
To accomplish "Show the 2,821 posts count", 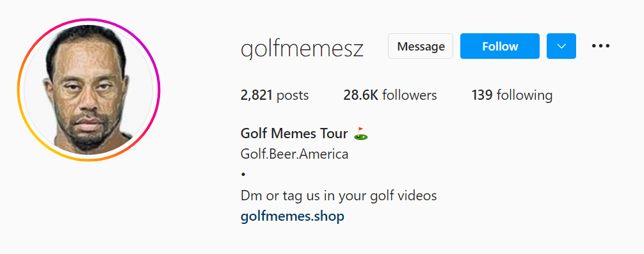I will click(275, 95).
